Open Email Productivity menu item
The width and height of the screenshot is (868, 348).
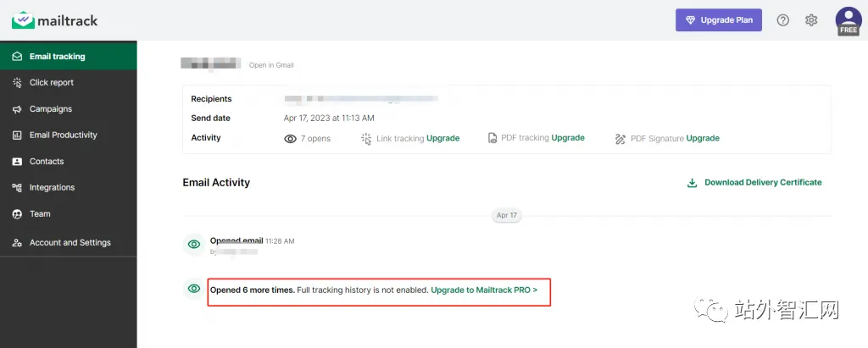tap(68, 135)
